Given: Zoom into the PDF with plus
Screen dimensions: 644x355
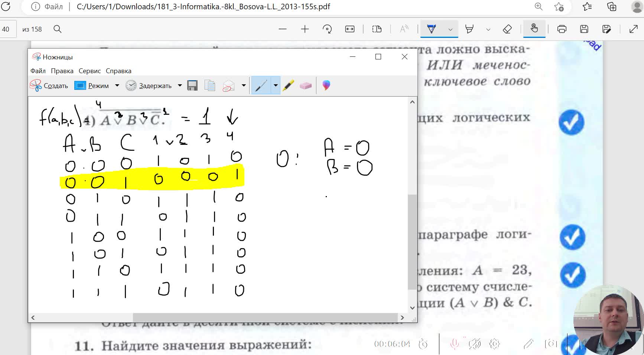Looking at the screenshot, I should click(305, 29).
